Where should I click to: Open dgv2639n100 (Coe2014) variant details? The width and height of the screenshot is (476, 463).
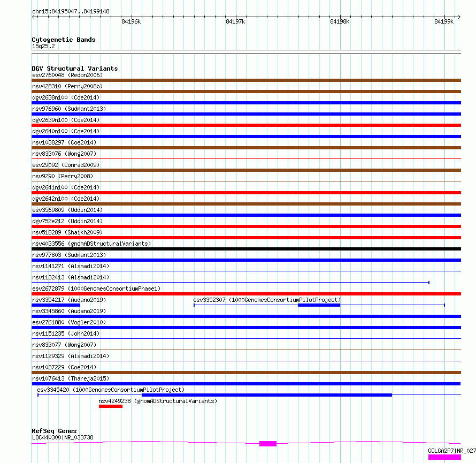(x=66, y=120)
